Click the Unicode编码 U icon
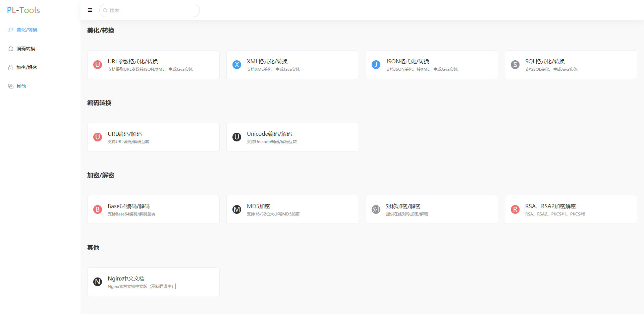 pos(237,137)
